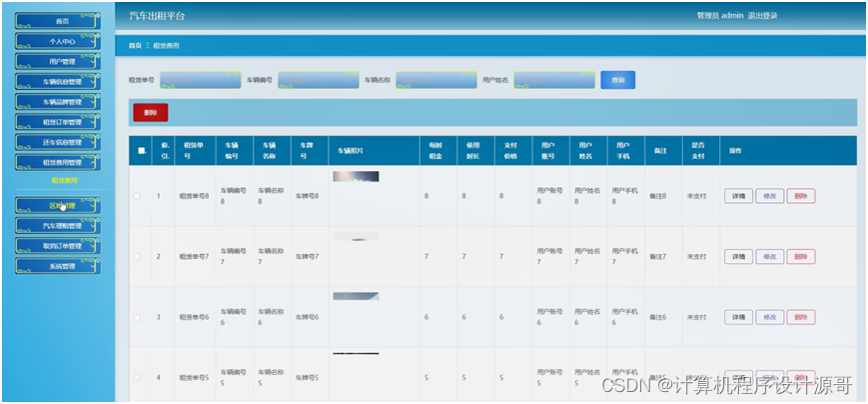Expand 车辆品牌管理 in the sidebar
This screenshot has width=868, height=404.
pyautogui.click(x=58, y=102)
